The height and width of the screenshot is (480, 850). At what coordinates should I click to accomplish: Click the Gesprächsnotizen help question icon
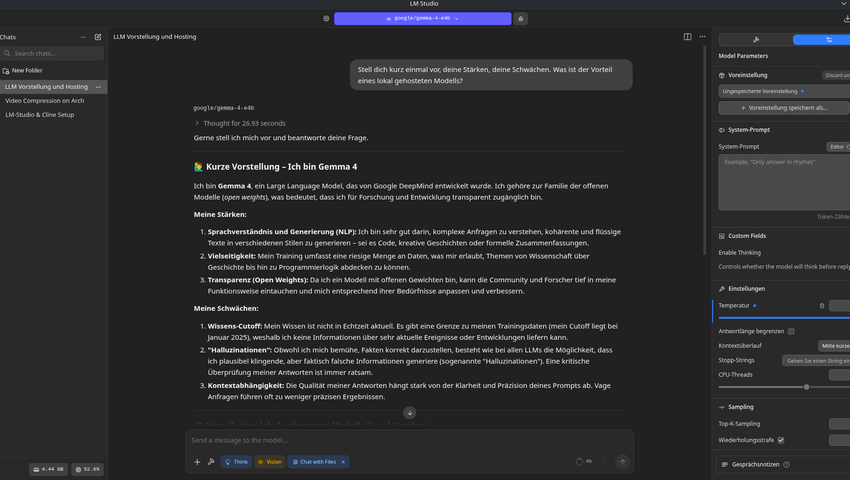tap(787, 465)
